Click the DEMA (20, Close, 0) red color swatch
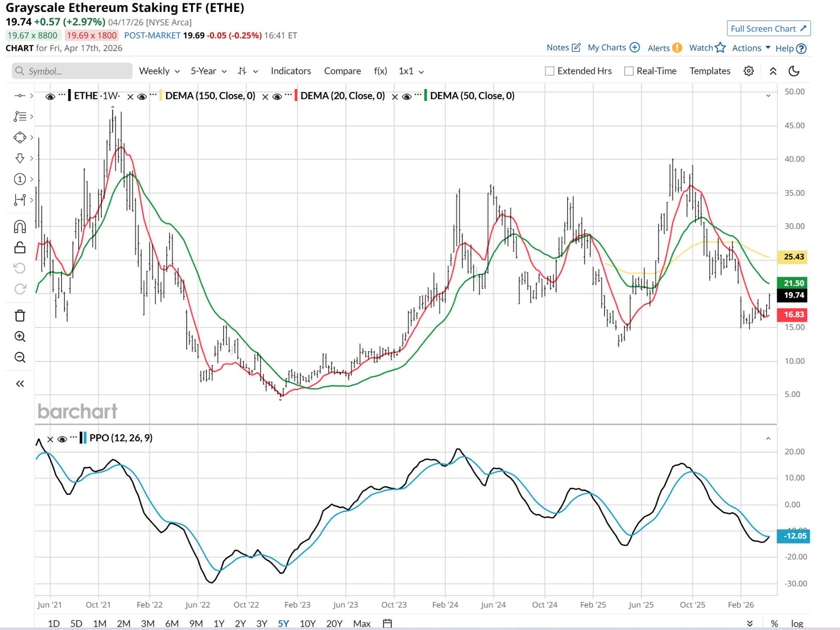The height and width of the screenshot is (630, 840). [x=296, y=96]
